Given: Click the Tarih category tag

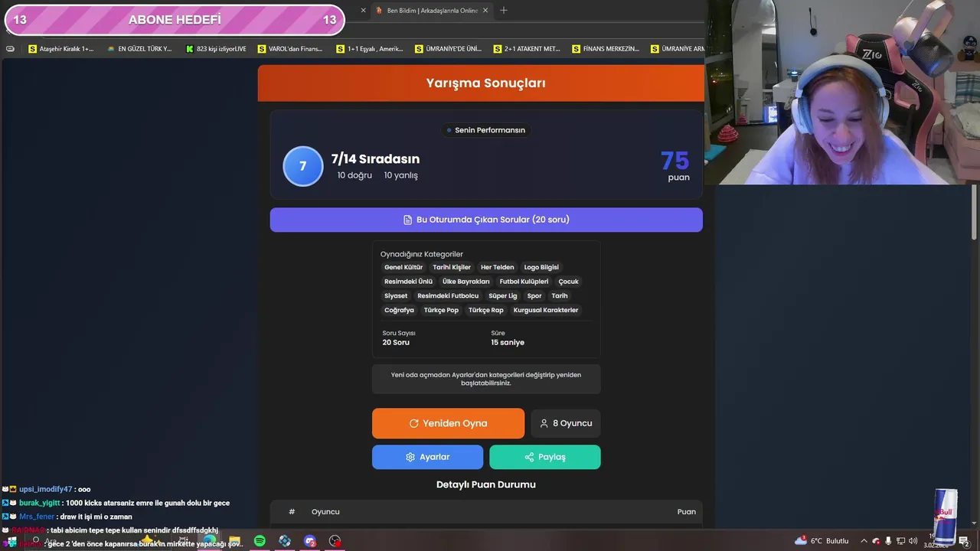Looking at the screenshot, I should pos(560,295).
